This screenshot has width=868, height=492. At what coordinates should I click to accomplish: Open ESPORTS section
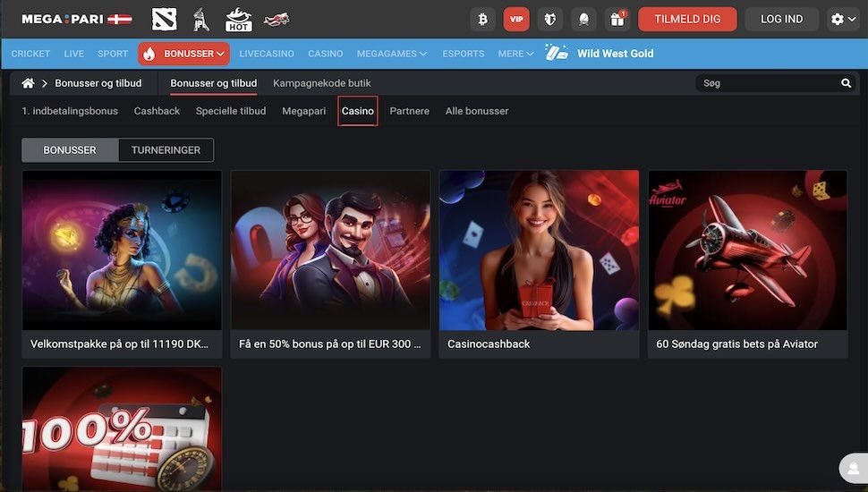(x=464, y=54)
